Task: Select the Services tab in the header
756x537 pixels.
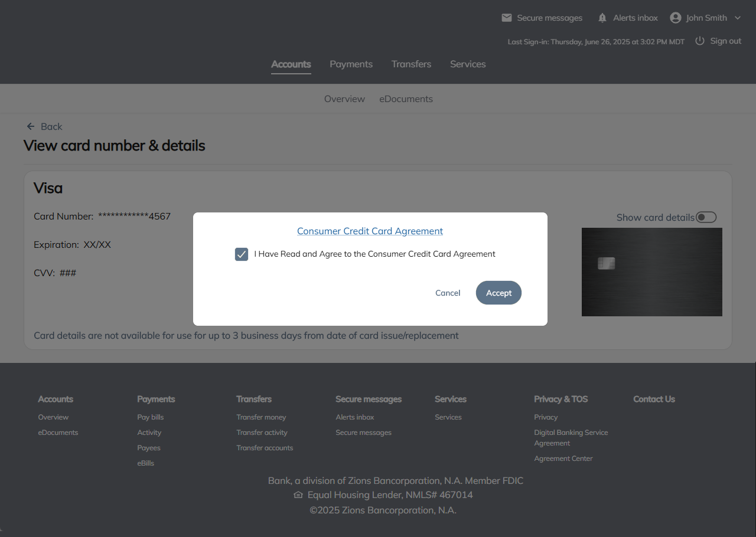Action: tap(468, 64)
